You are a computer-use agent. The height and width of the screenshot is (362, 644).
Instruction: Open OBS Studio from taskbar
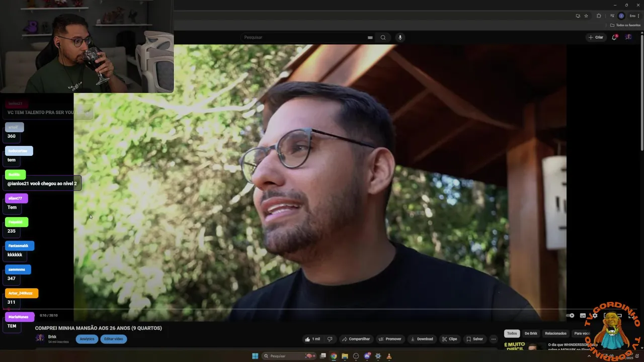356,356
